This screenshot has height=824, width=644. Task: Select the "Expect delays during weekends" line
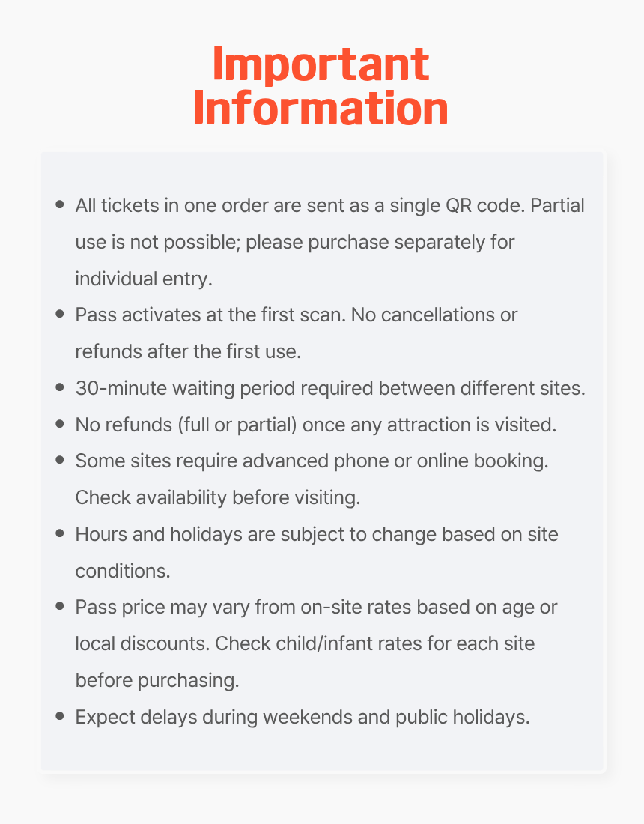click(303, 716)
